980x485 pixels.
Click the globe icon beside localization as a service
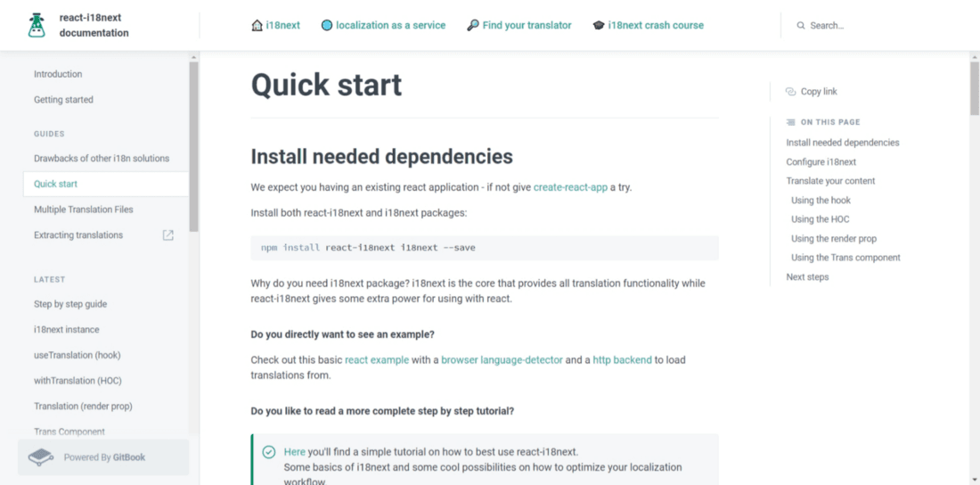click(327, 26)
